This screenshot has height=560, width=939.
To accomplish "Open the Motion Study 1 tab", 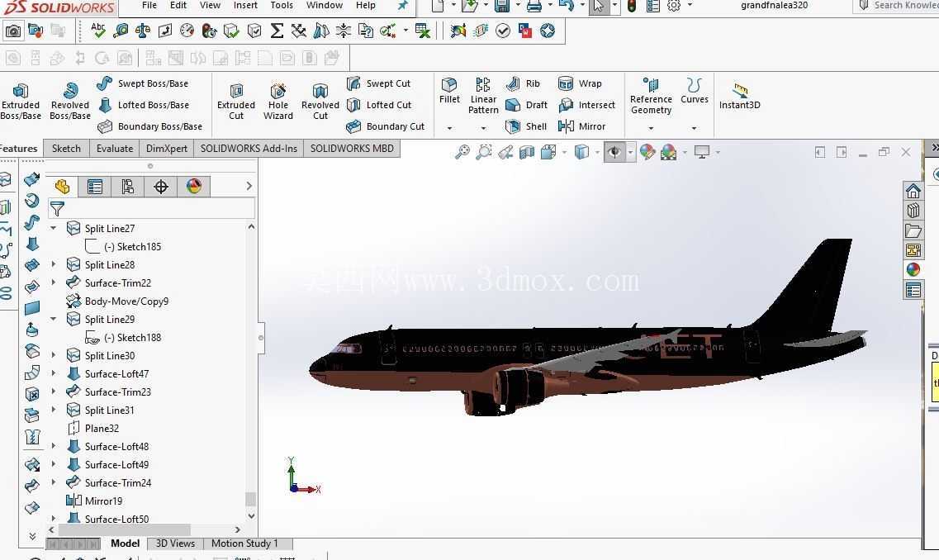I will 244,543.
